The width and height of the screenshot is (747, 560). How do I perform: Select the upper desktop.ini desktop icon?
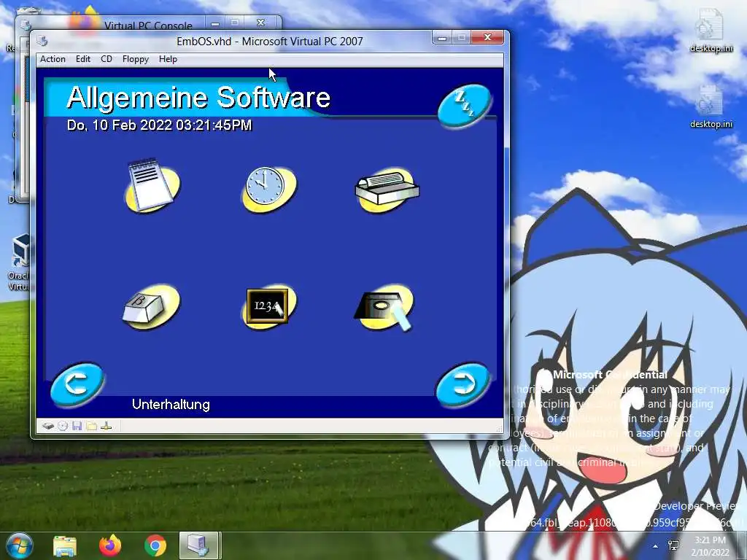pos(711,31)
